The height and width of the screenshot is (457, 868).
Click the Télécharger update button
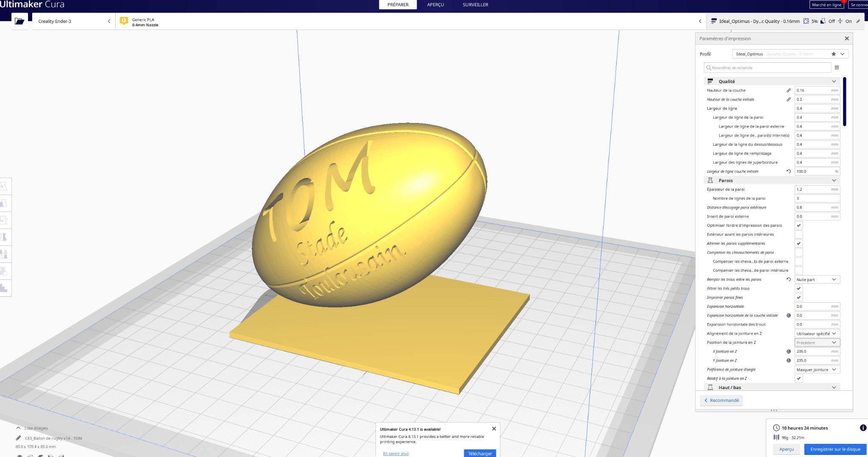[x=480, y=453]
